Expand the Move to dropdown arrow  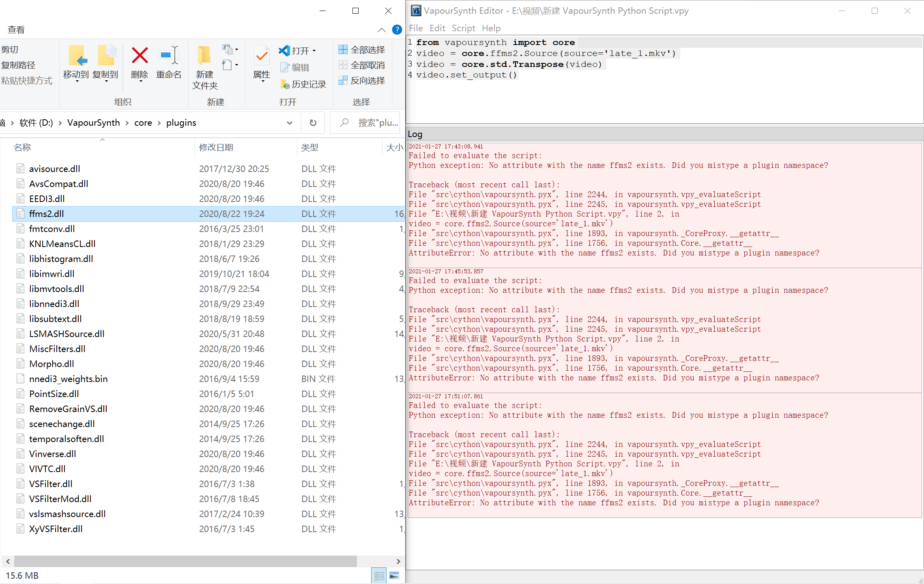(x=77, y=81)
